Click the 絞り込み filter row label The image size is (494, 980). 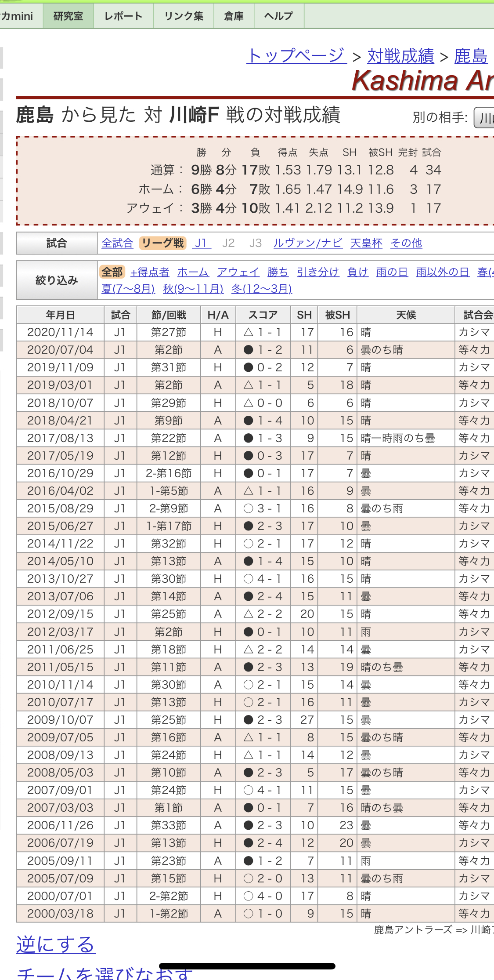[x=57, y=280]
